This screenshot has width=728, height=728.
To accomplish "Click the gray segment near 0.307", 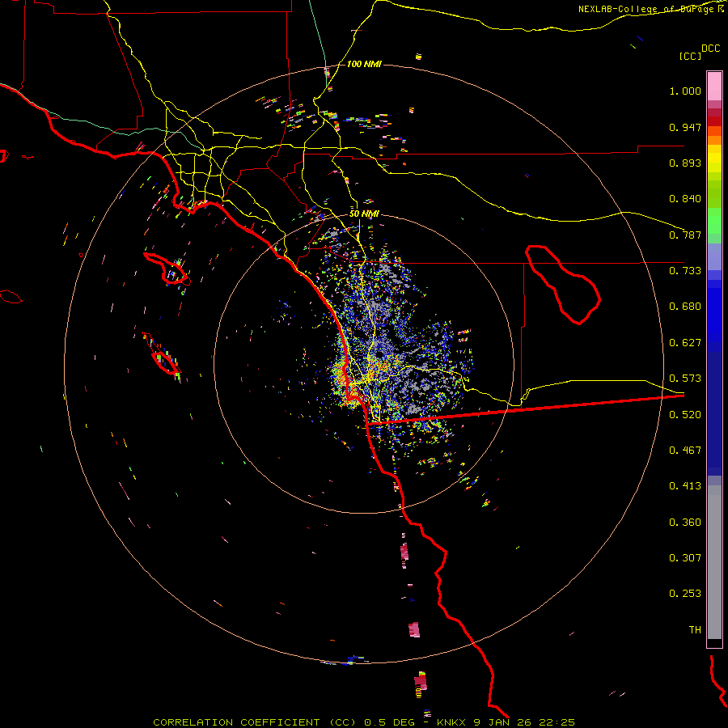I will coord(714,562).
